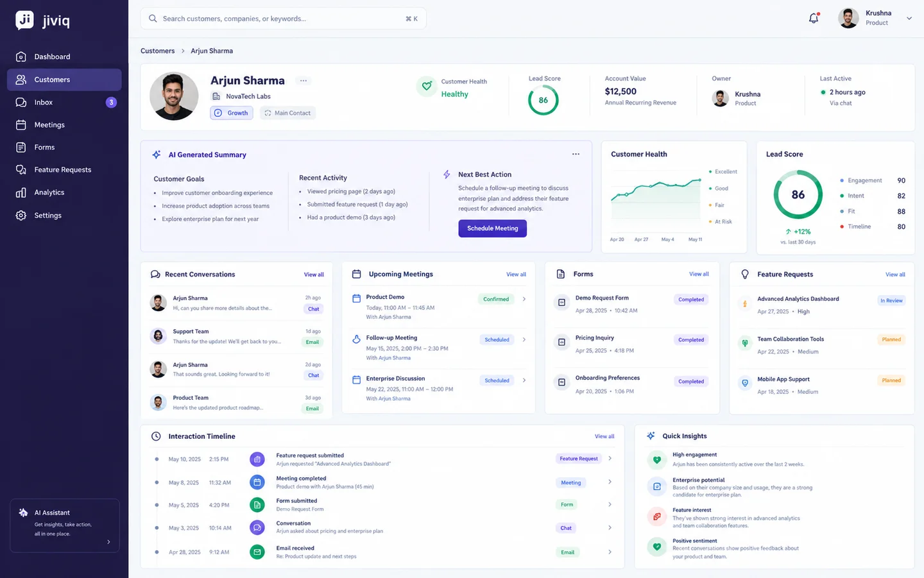This screenshot has height=578, width=924.
Task: Open the Krushna profile dropdown chevron
Action: tap(909, 18)
